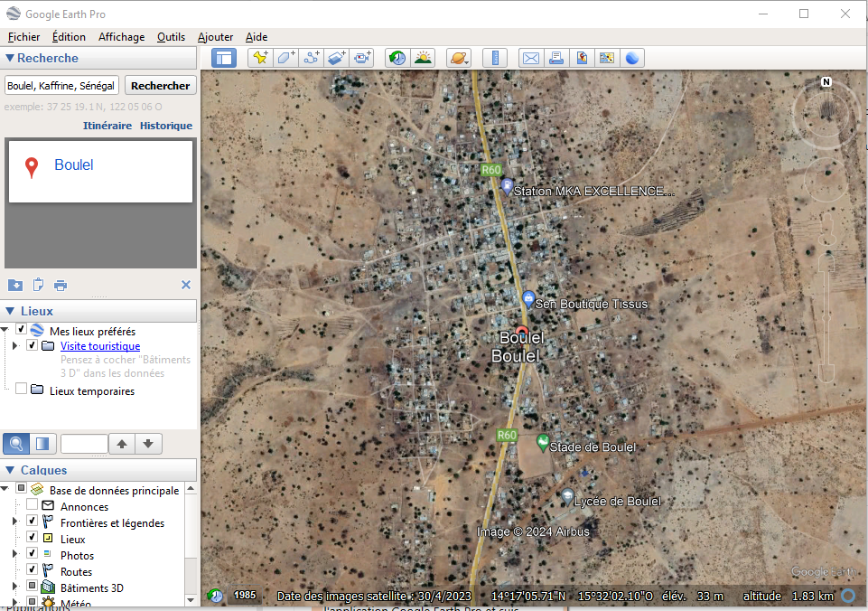This screenshot has width=868, height=611.
Task: Toggle sunlight across the landscape
Action: click(x=422, y=58)
